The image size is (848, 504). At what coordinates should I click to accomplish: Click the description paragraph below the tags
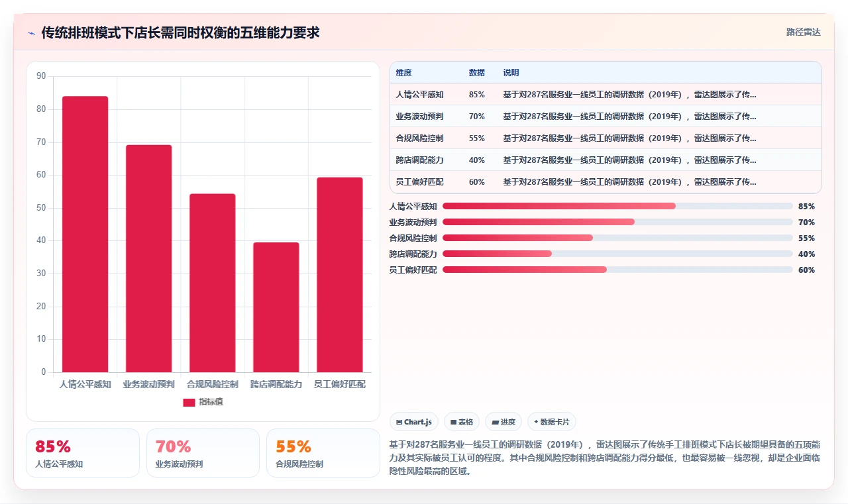tap(606, 458)
